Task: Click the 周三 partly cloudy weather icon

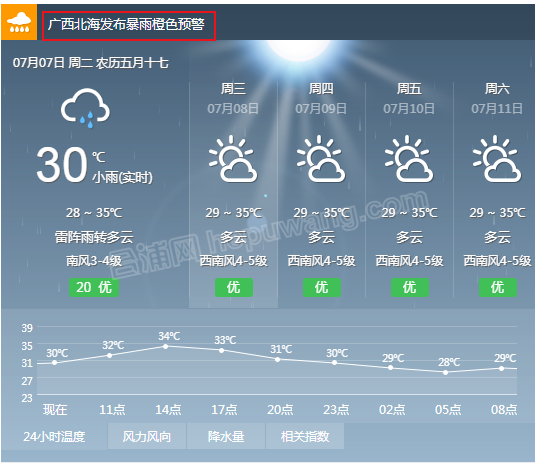Action: [233, 159]
